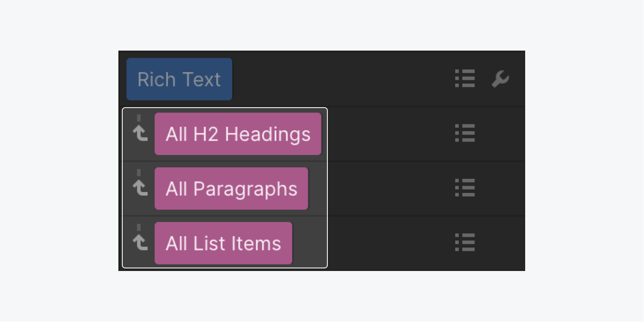
Task: Click the small tick above the H2 Headings arrow
Action: coord(139,118)
